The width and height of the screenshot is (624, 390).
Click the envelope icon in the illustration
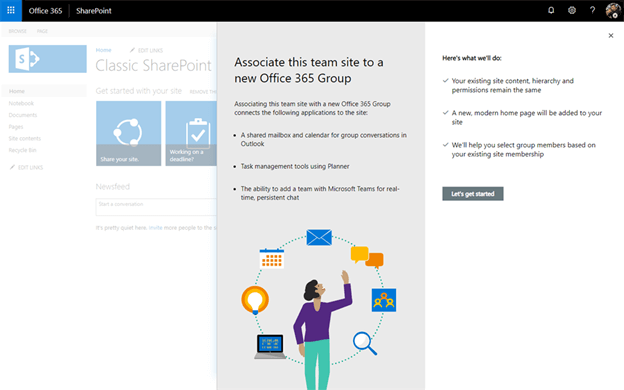click(319, 237)
